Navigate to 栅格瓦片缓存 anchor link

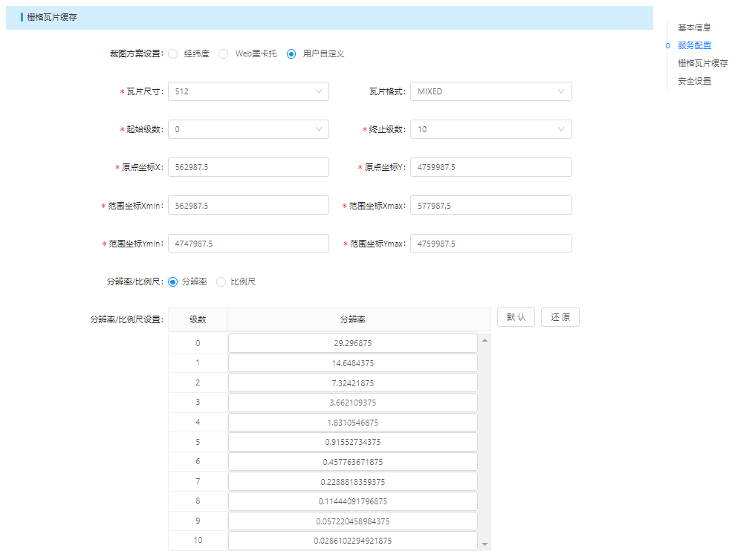coord(702,63)
